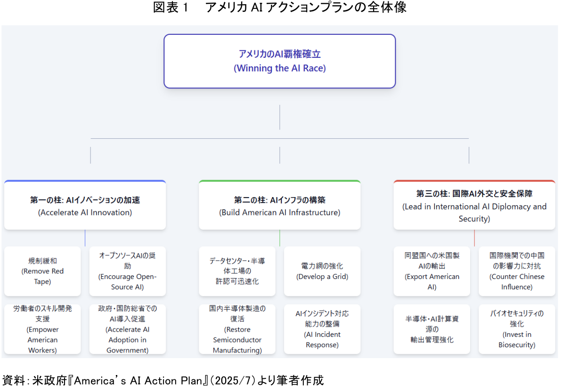
Task: Click the バイオセキュリティの強化 node
Action: 516,328
